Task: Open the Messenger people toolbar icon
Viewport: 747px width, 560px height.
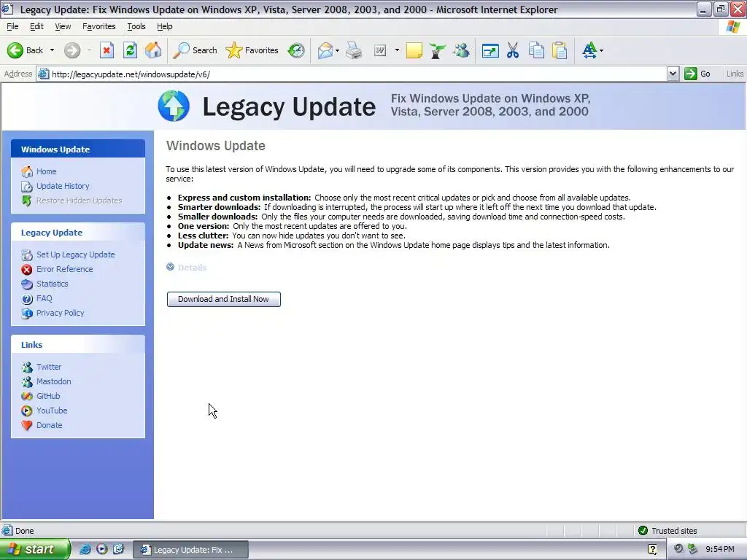Action: point(461,50)
